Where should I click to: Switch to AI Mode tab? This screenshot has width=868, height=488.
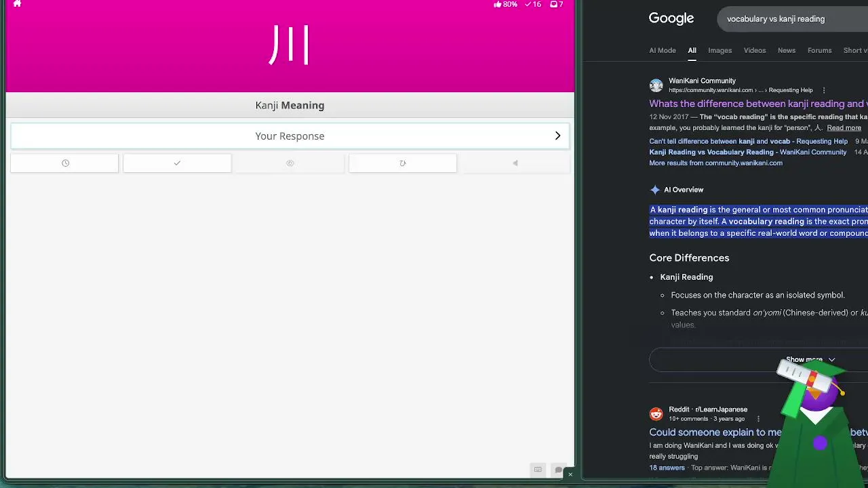(663, 50)
